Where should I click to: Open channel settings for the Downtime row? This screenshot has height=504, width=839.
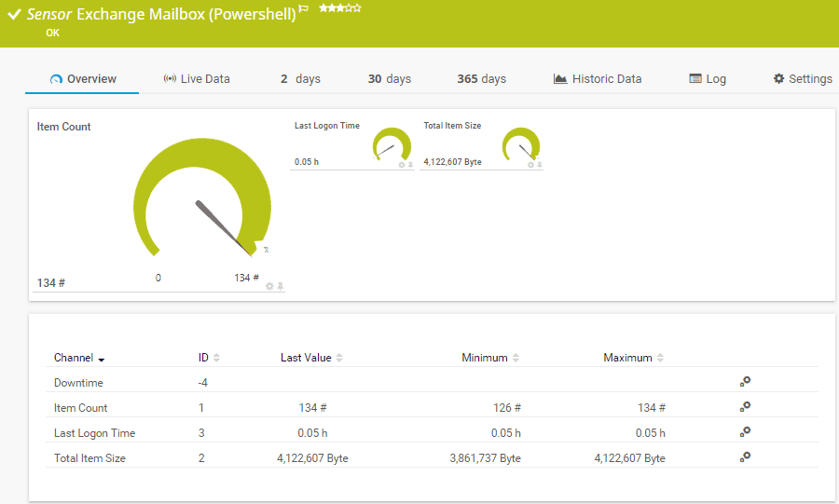tap(744, 382)
